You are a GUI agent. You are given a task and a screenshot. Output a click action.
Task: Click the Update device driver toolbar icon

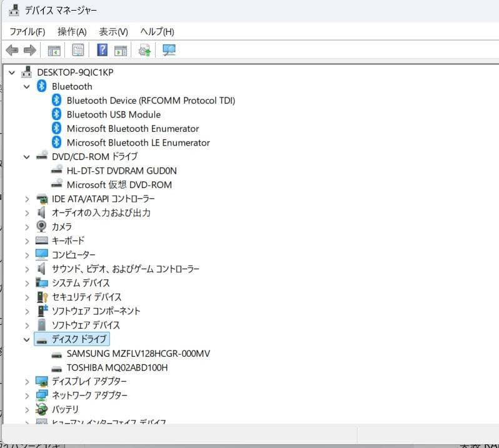144,50
